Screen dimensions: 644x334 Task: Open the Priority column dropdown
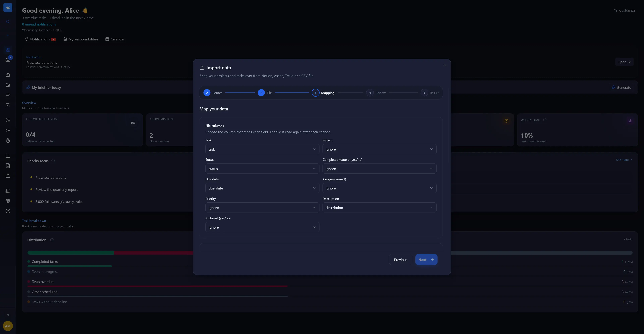point(262,208)
